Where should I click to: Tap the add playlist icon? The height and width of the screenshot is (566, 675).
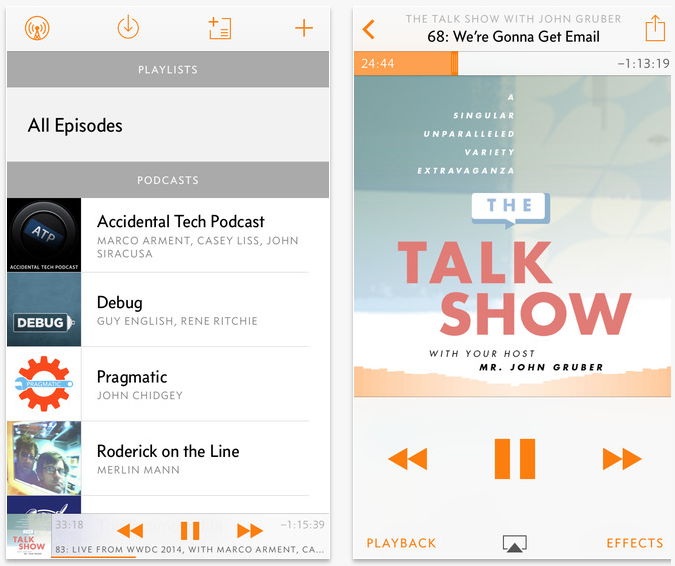pos(220,28)
